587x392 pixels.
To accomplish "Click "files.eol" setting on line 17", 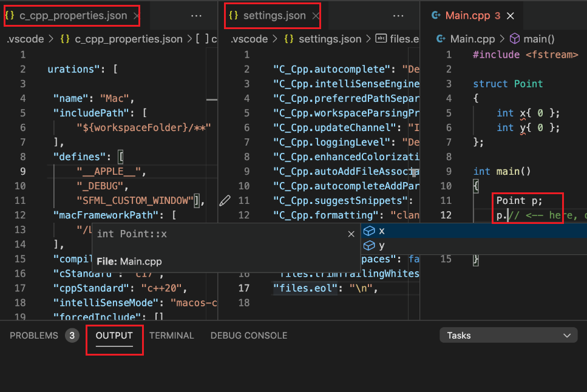I will [326, 288].
